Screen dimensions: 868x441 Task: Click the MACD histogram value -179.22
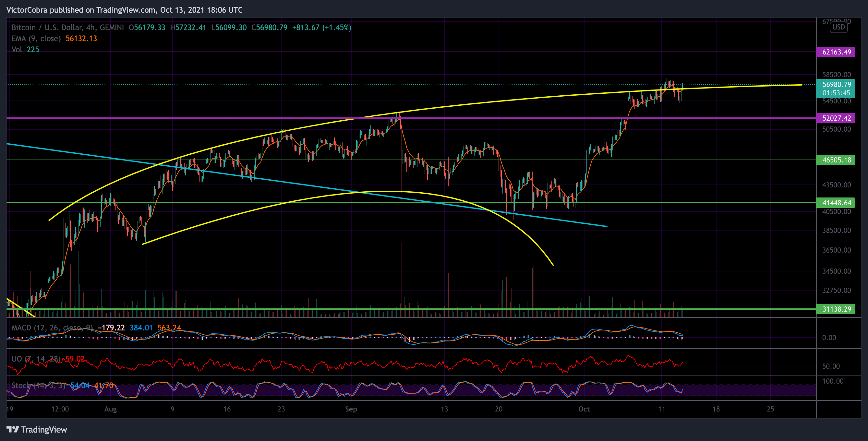coord(111,328)
